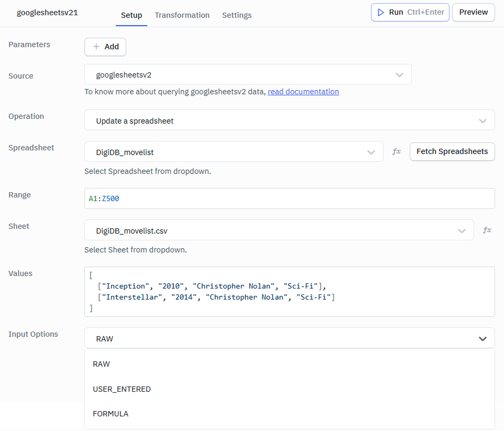Click inside the Values code editor
The image size is (504, 431).
point(289,291)
